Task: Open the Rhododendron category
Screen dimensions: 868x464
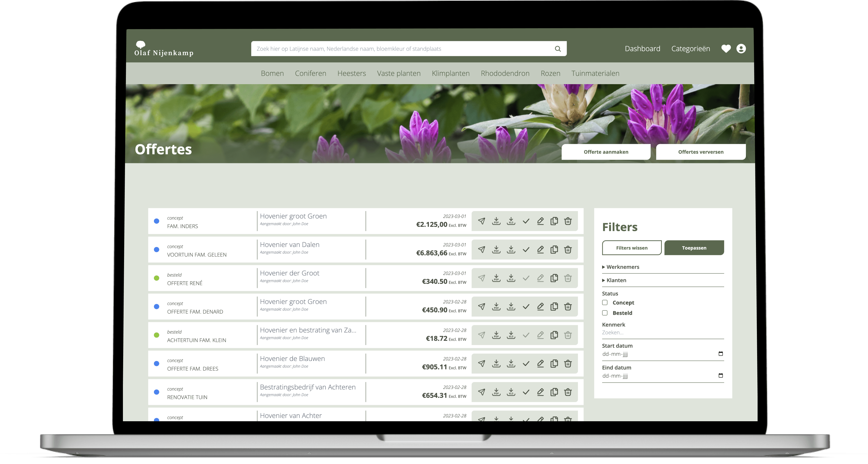Action: pos(505,73)
